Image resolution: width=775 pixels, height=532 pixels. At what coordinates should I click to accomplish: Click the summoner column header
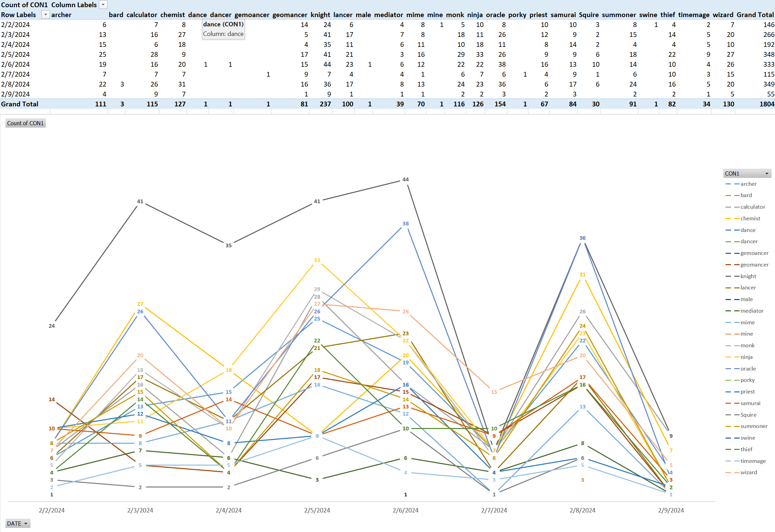pos(619,15)
